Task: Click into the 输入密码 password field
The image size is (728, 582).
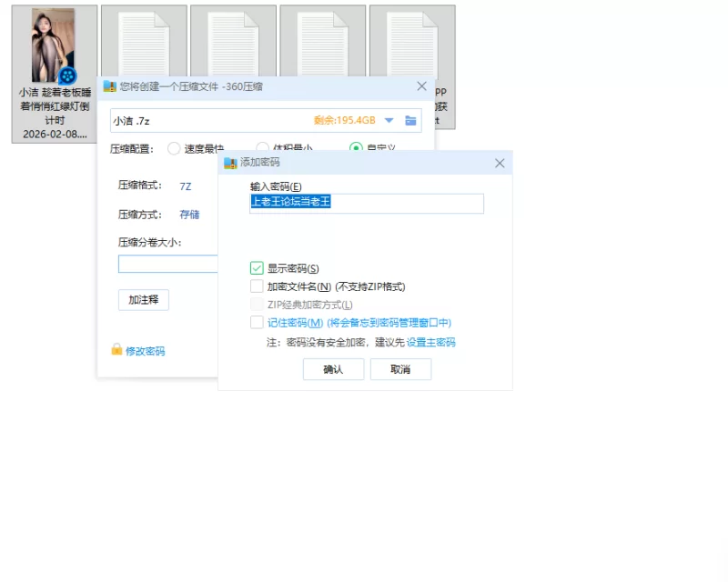Action: click(367, 204)
